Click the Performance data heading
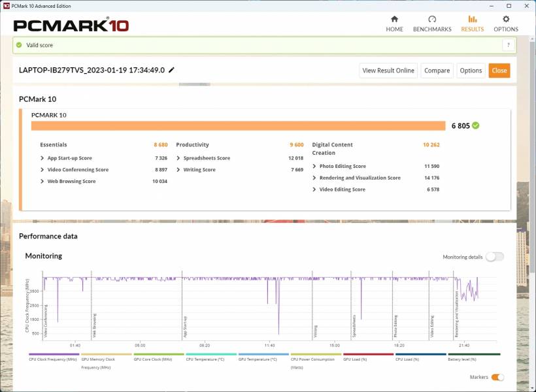The width and height of the screenshot is (536, 392). click(48, 236)
